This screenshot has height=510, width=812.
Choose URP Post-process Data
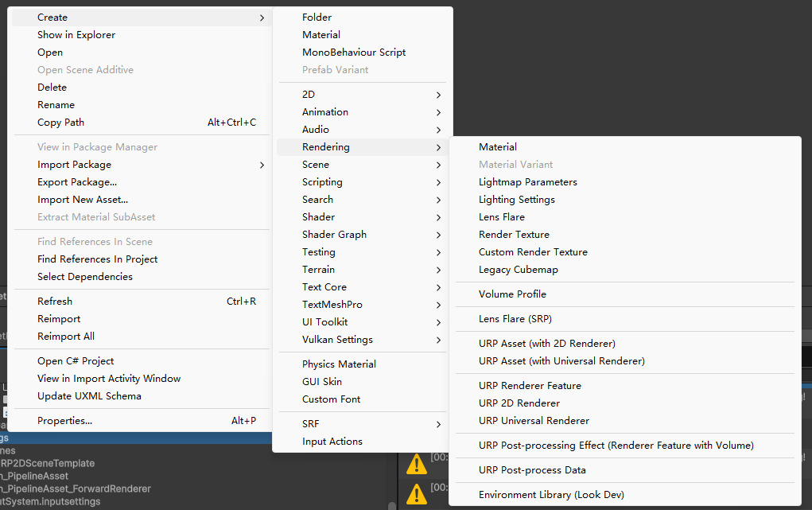point(625,470)
